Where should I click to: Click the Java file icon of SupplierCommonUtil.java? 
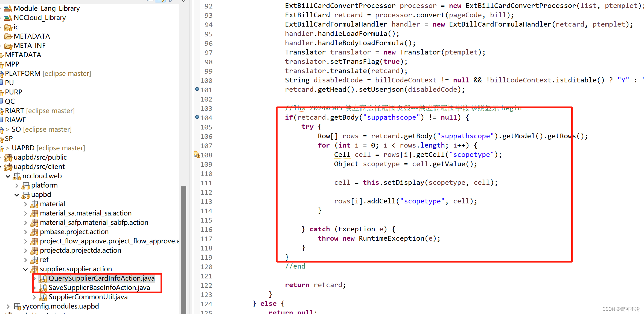pos(43,297)
